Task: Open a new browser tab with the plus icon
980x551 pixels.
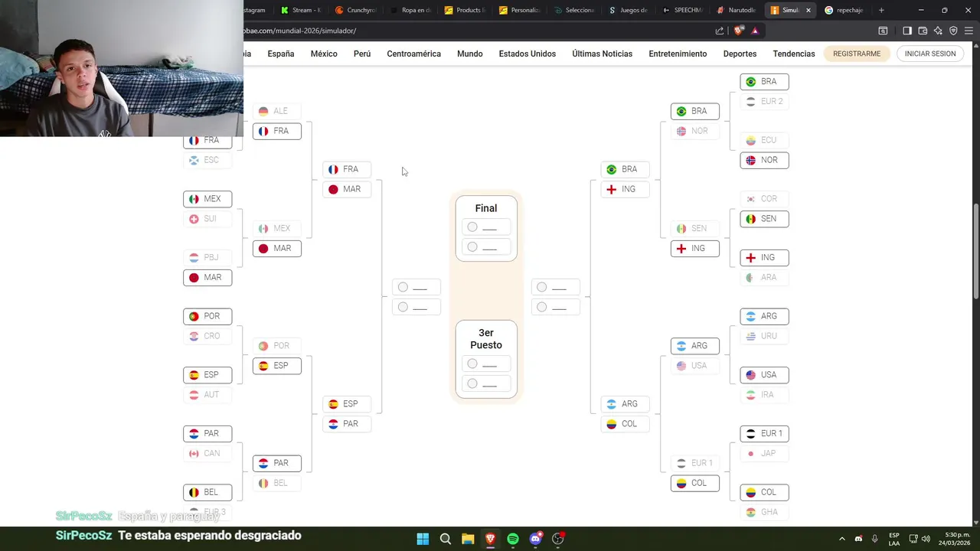Action: [x=881, y=10]
